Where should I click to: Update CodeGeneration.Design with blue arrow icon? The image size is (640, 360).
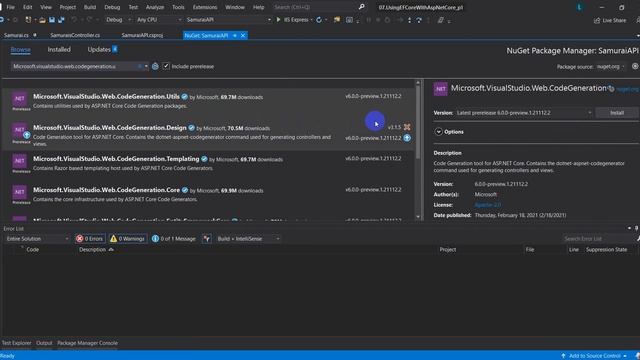(407, 138)
